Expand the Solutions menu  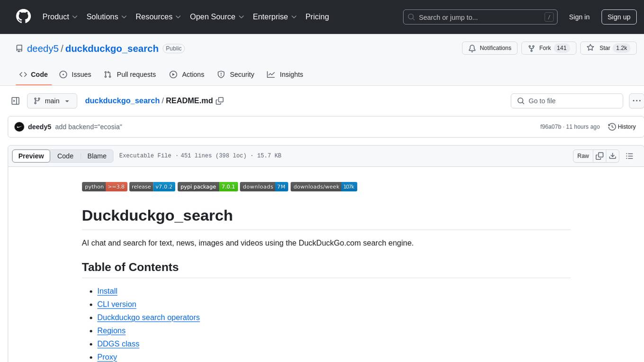(x=107, y=17)
